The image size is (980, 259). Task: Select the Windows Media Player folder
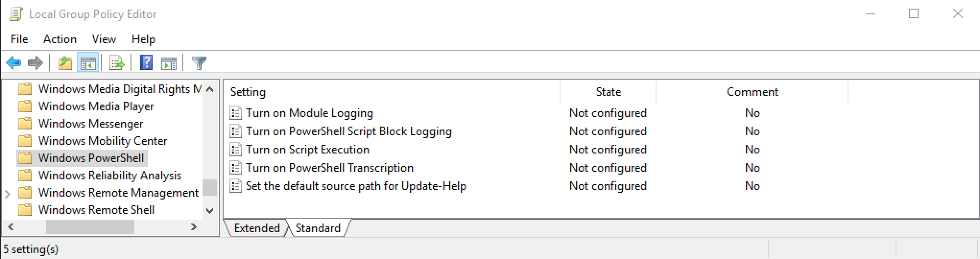click(96, 106)
